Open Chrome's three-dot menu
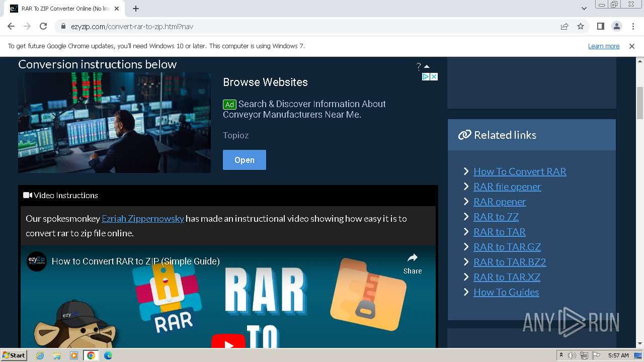This screenshot has height=362, width=644. pyautogui.click(x=632, y=26)
